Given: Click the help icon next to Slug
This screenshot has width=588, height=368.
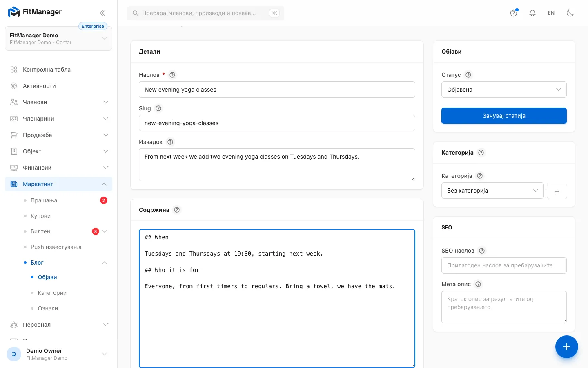Looking at the screenshot, I should tap(158, 108).
